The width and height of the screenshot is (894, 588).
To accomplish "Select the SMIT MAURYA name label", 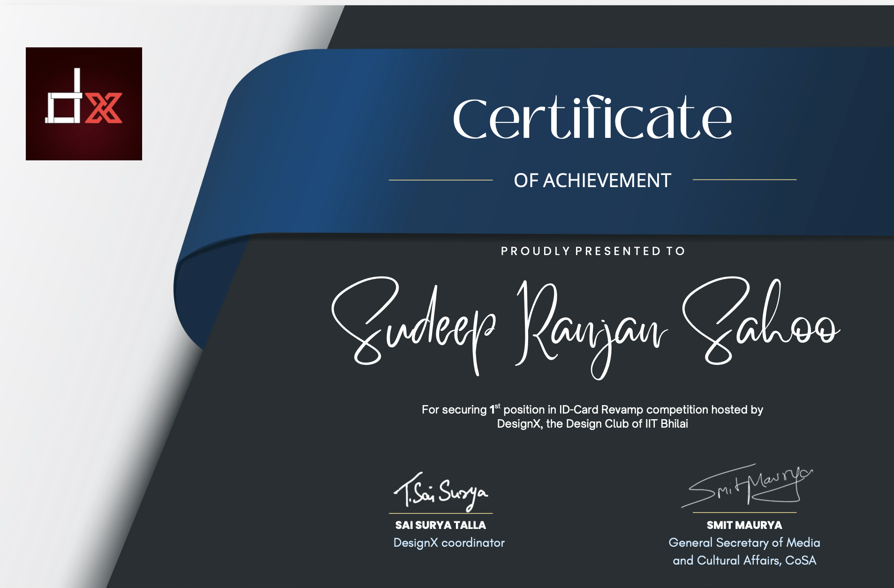I will 744,525.
